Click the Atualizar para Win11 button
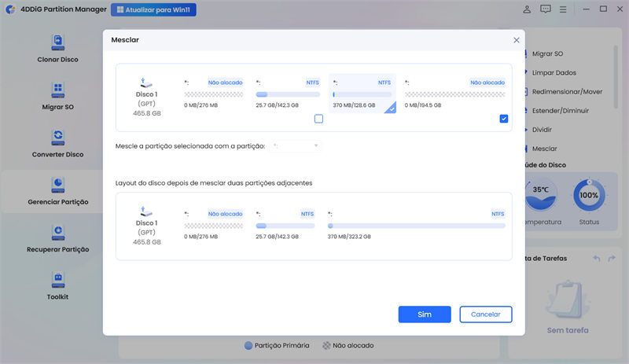 153,10
